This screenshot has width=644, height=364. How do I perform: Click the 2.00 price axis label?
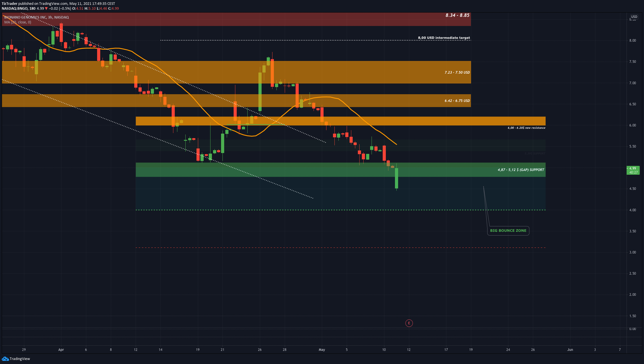pos(633,295)
